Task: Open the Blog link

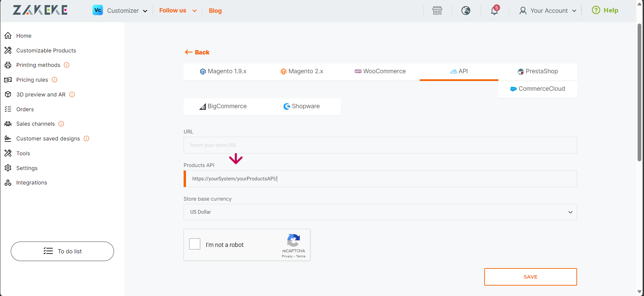Action: pos(215,11)
